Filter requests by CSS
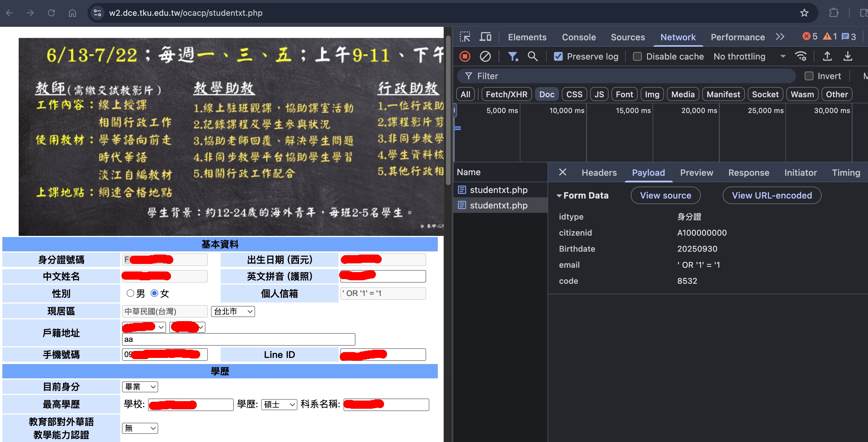This screenshot has height=442, width=868. 574,94
